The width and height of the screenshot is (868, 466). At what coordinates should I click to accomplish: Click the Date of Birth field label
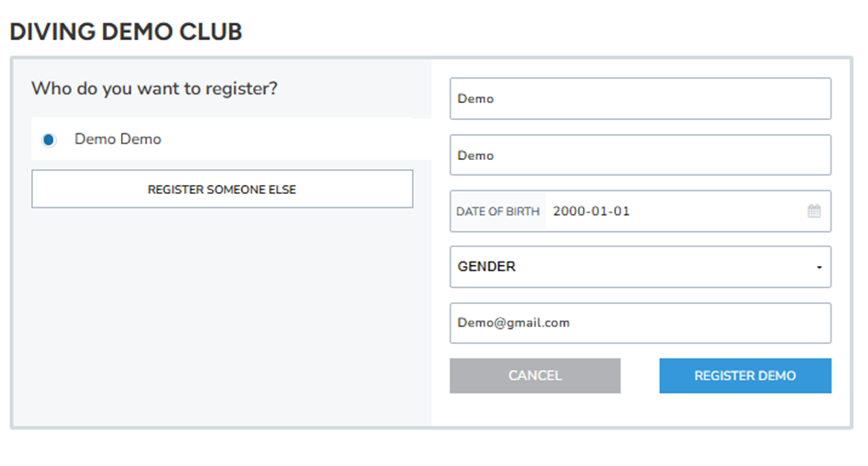coord(498,212)
